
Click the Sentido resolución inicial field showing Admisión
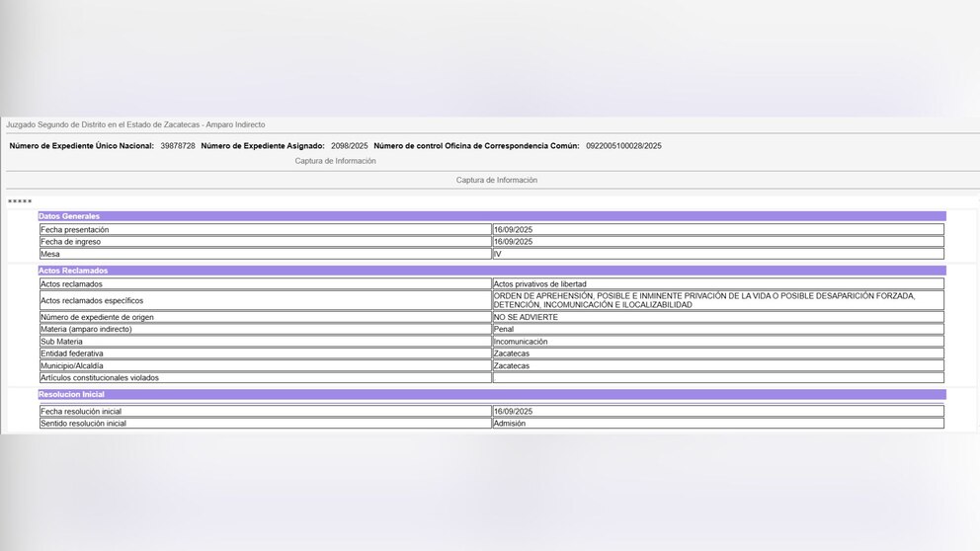click(x=717, y=423)
